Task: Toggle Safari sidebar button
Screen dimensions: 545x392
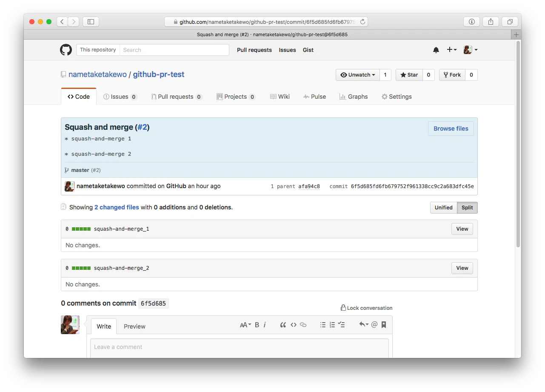Action: (x=91, y=22)
